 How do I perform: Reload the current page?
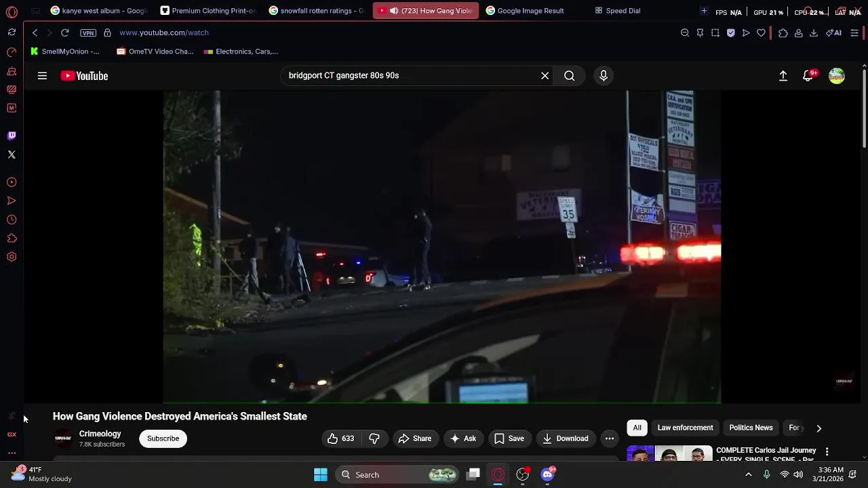[65, 33]
